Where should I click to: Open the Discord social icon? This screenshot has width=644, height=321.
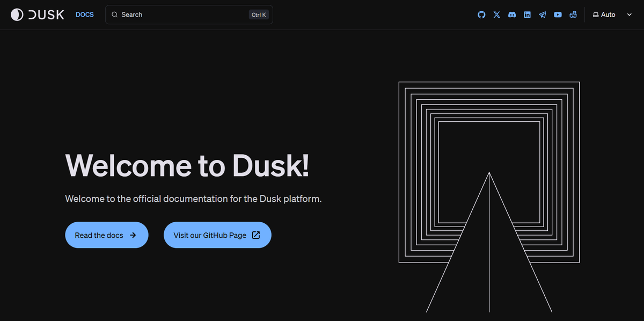pos(512,14)
